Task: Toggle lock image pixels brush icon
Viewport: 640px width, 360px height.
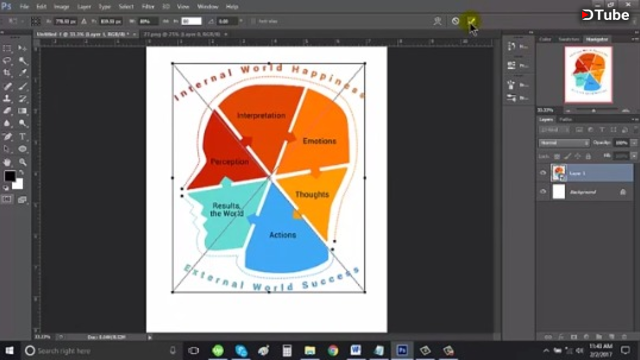Action: click(567, 156)
